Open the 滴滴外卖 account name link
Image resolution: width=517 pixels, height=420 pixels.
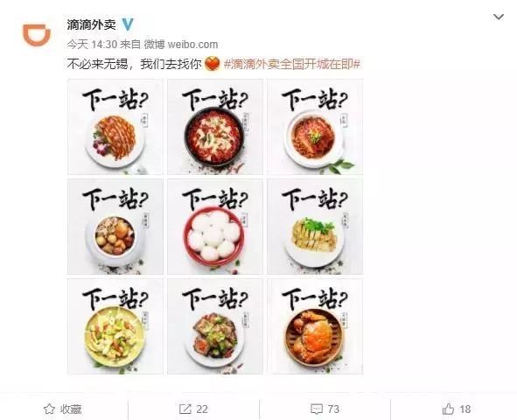[x=91, y=24]
